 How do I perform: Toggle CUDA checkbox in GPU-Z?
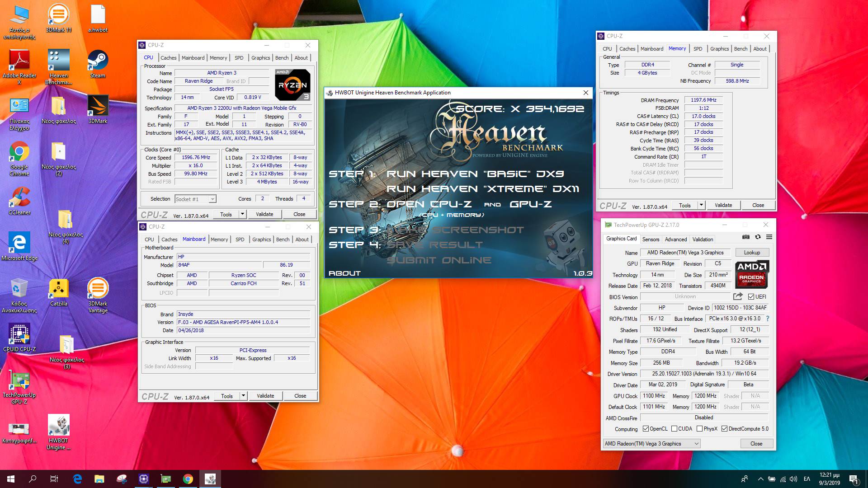[674, 429]
